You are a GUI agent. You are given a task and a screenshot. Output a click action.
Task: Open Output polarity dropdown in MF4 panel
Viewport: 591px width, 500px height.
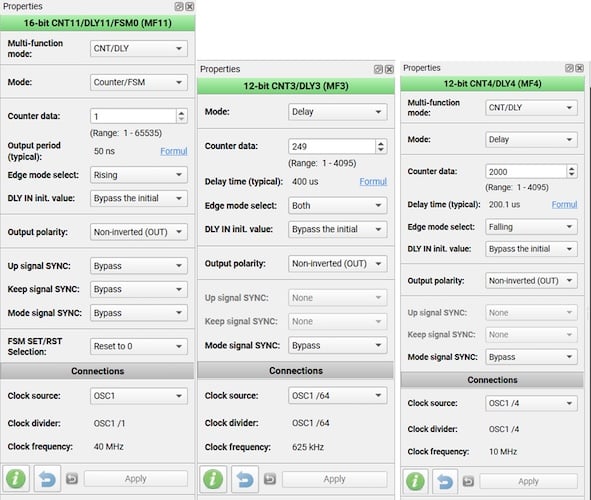pyautogui.click(x=531, y=281)
